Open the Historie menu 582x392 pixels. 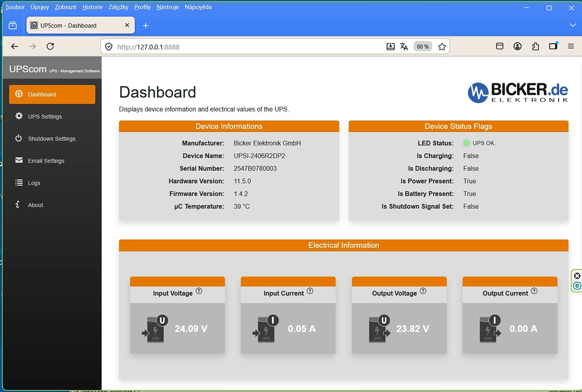point(93,7)
